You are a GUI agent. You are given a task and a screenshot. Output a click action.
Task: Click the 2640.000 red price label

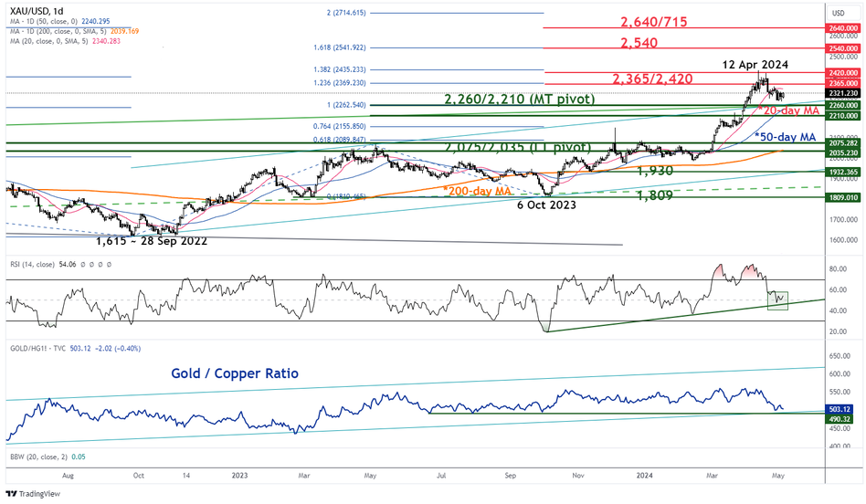click(x=841, y=27)
